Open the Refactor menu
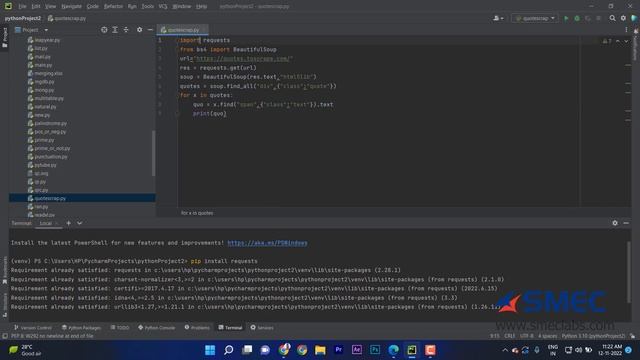 tap(113, 7)
